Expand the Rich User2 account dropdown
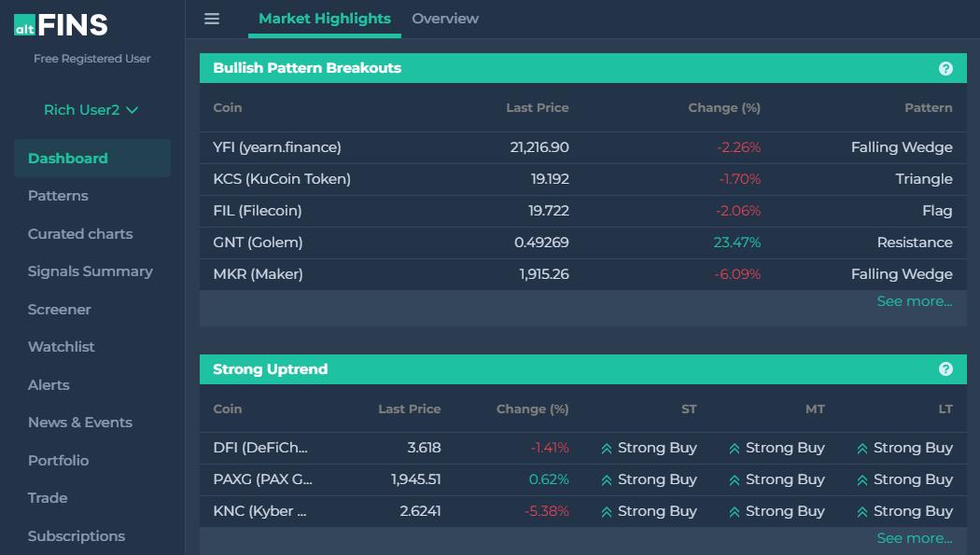This screenshot has height=555, width=980. click(x=91, y=110)
